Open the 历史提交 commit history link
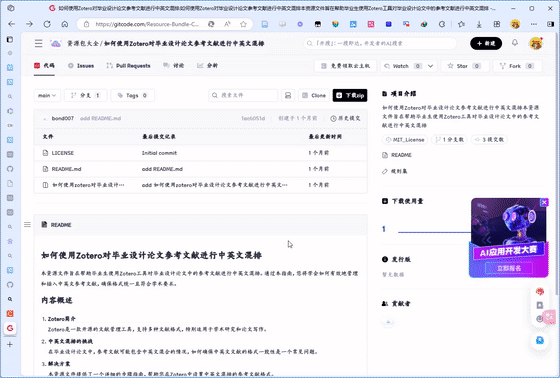This screenshot has height=378, width=560. 345,118
